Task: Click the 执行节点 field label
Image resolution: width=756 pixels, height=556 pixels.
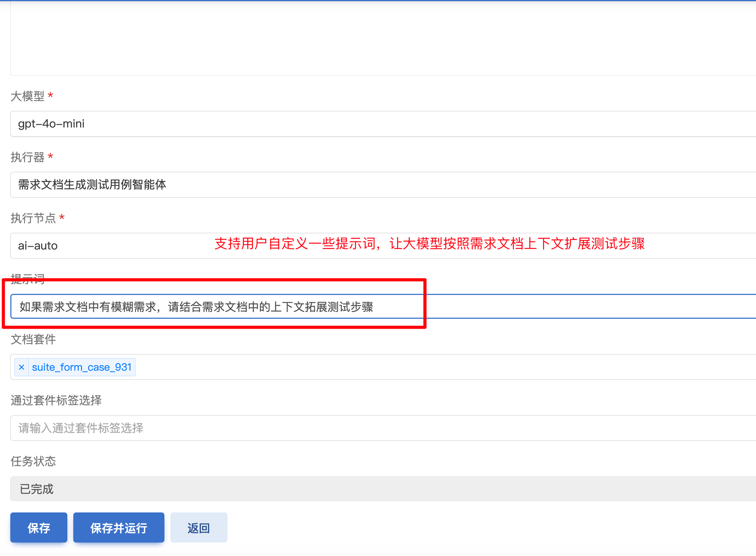Action: point(33,218)
